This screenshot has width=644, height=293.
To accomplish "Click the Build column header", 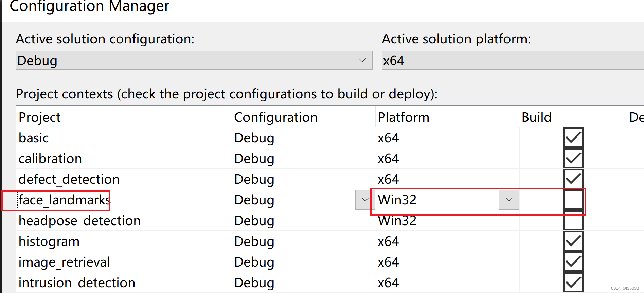I will (x=537, y=117).
